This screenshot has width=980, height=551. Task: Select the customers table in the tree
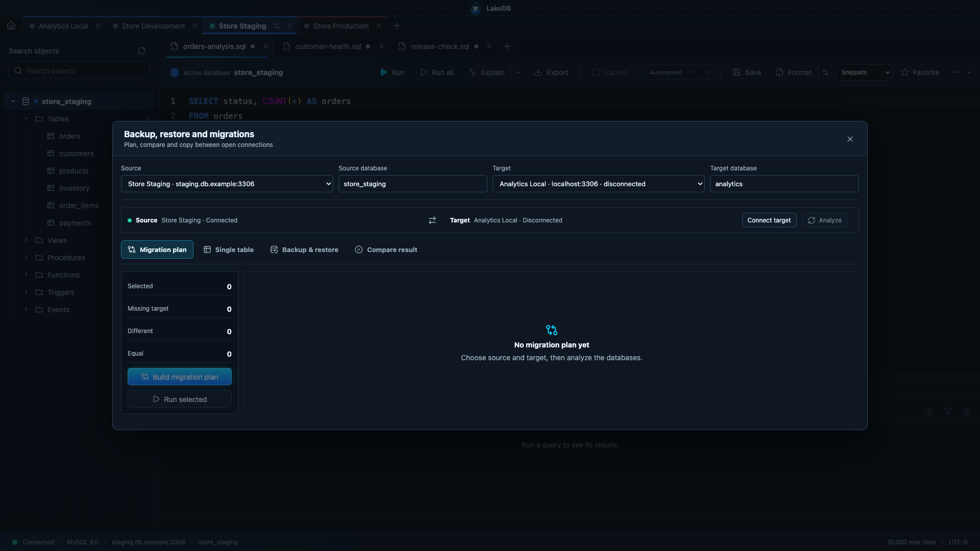pyautogui.click(x=76, y=154)
